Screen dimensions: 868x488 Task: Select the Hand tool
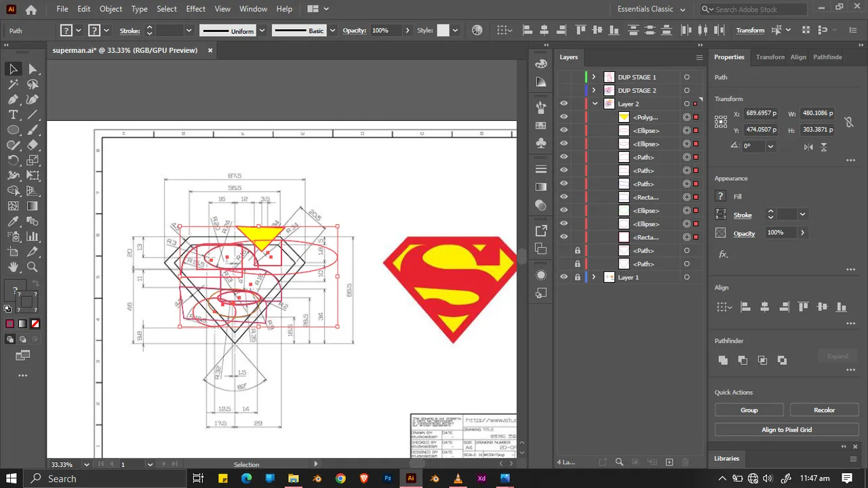(13, 267)
